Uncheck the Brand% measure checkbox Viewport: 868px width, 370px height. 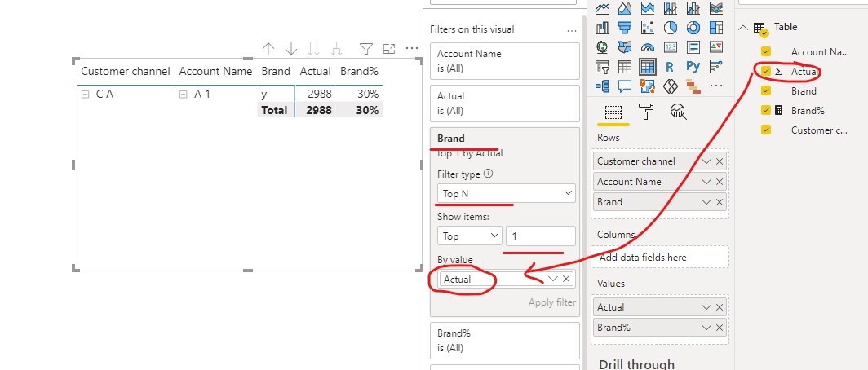click(x=766, y=110)
